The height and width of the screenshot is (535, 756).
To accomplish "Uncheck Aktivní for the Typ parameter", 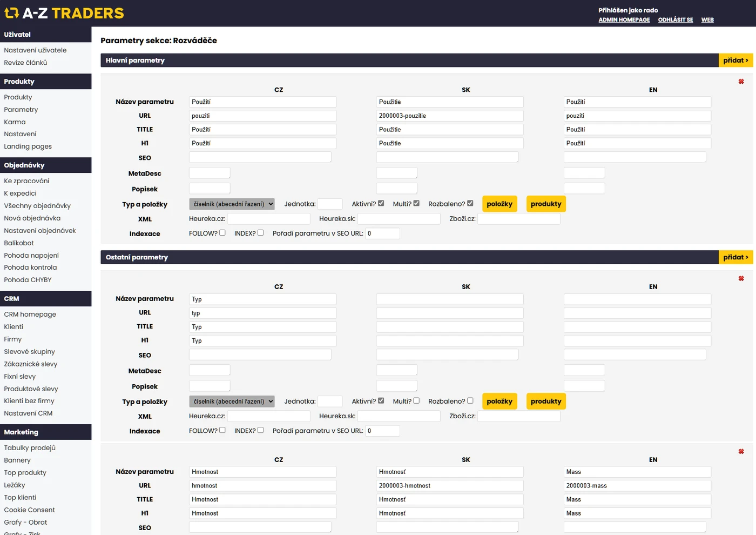I will coord(381,401).
